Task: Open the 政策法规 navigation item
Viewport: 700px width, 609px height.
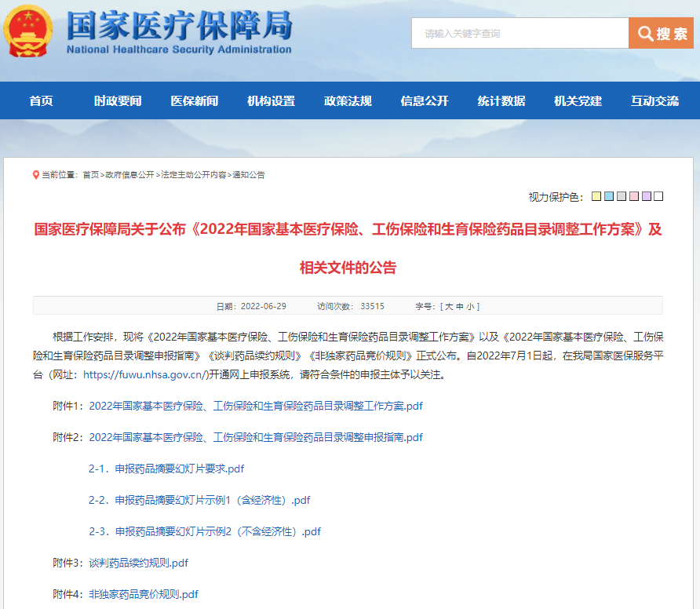Action: coord(348,101)
